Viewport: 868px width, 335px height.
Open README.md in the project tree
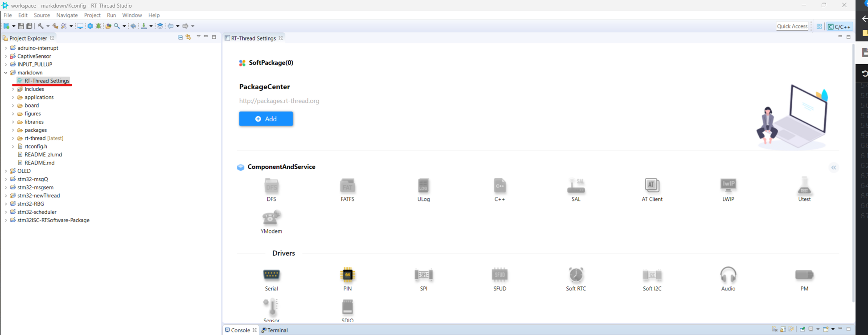coord(39,163)
